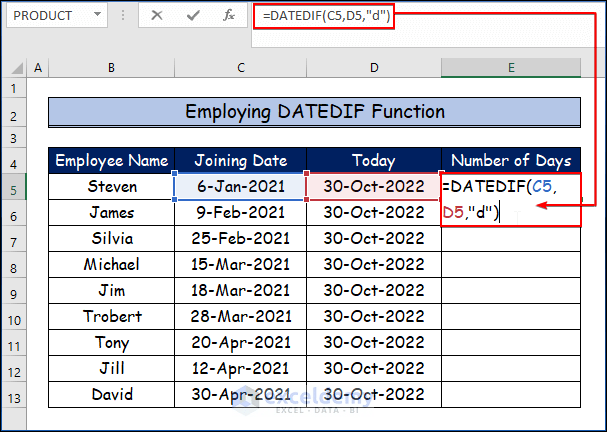Select the cell containing 'Trobert'
The height and width of the screenshot is (432, 607).
(x=111, y=317)
